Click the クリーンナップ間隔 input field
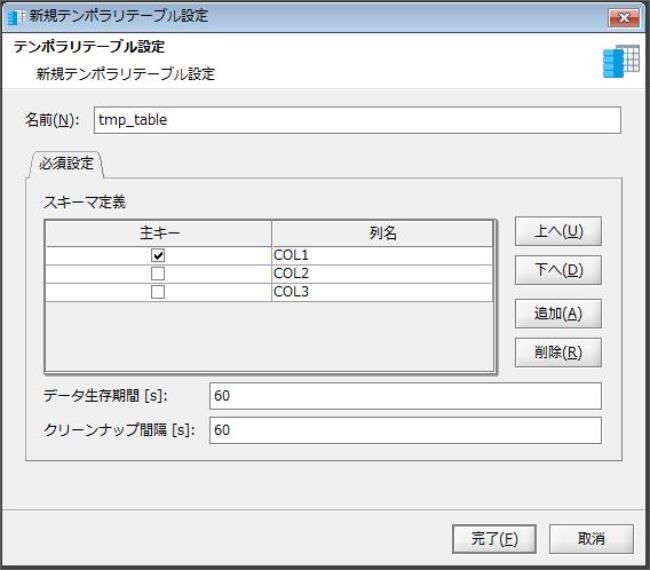Image resolution: width=650 pixels, height=570 pixels. click(405, 430)
